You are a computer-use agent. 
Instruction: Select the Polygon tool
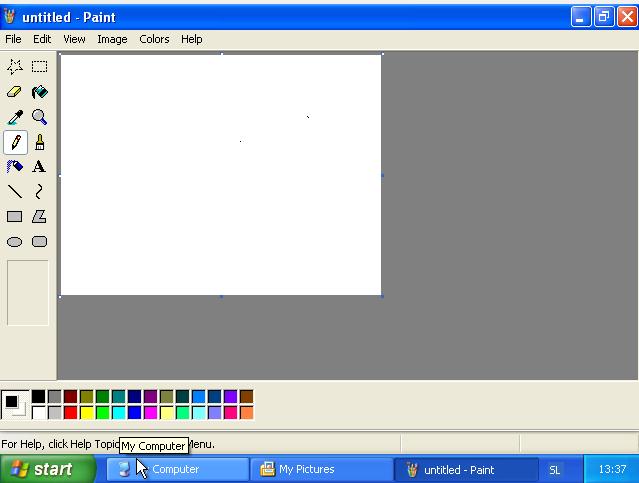coord(40,216)
